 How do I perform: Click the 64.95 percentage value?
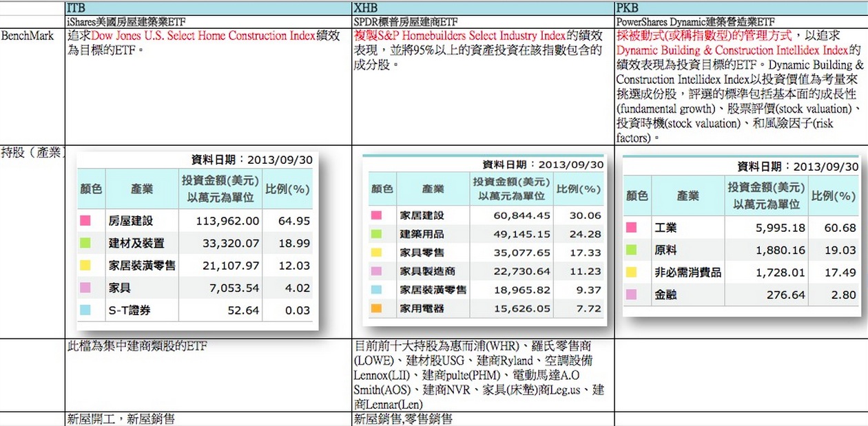tap(295, 221)
